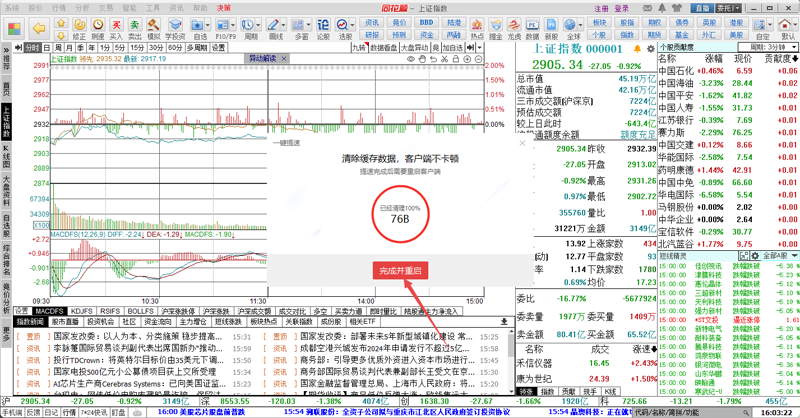Click the 直播 live button
The width and height of the screenshot is (800, 418).
click(703, 8)
